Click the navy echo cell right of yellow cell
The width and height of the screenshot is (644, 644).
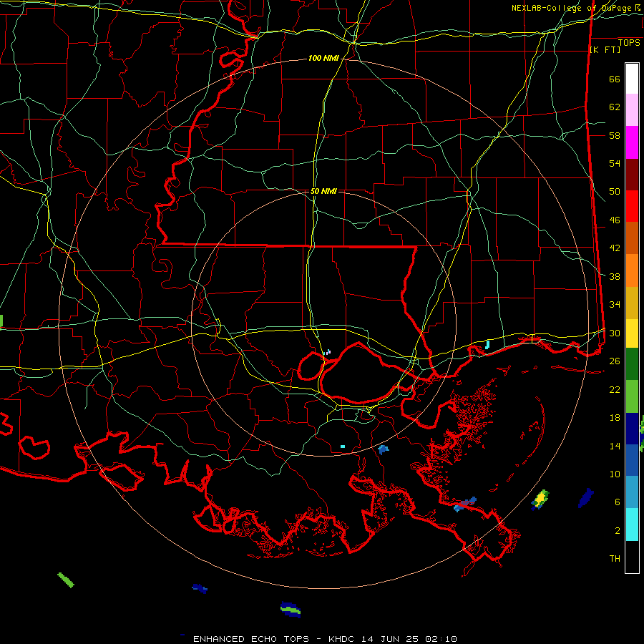click(x=586, y=498)
